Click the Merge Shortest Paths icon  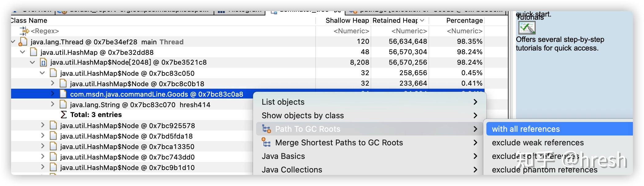[x=266, y=143]
